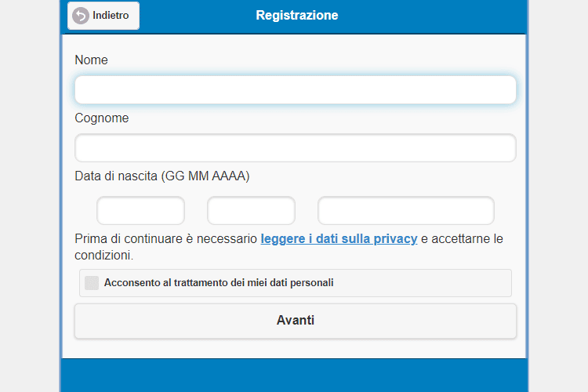Image resolution: width=588 pixels, height=392 pixels.
Task: Click the 'Prima di continuare è necessario' text
Action: point(165,239)
